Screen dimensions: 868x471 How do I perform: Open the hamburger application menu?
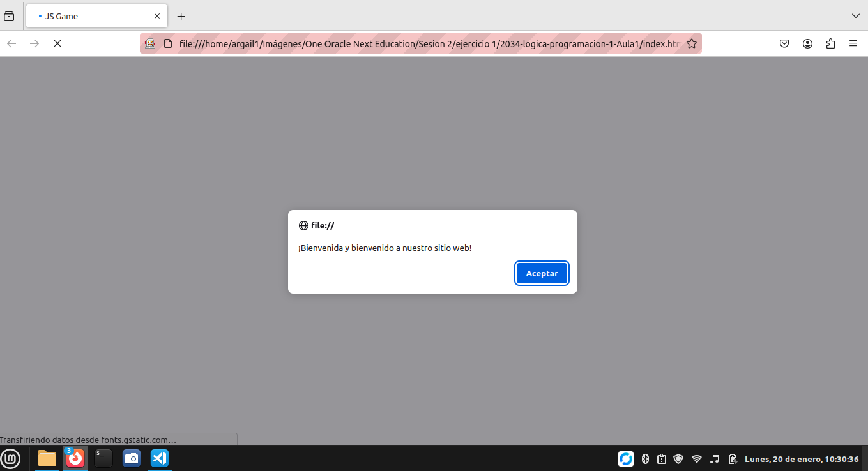tap(853, 43)
